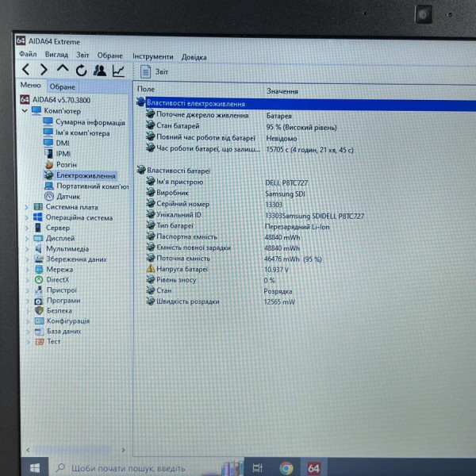476x476 pixels.
Task: Expand the Дисплей node
Action: coord(27,239)
